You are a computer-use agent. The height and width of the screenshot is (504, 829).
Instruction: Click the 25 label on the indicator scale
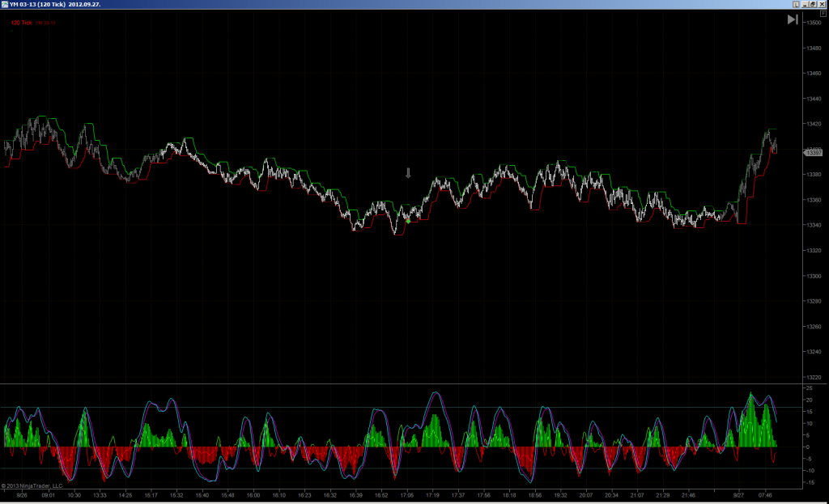809,388
